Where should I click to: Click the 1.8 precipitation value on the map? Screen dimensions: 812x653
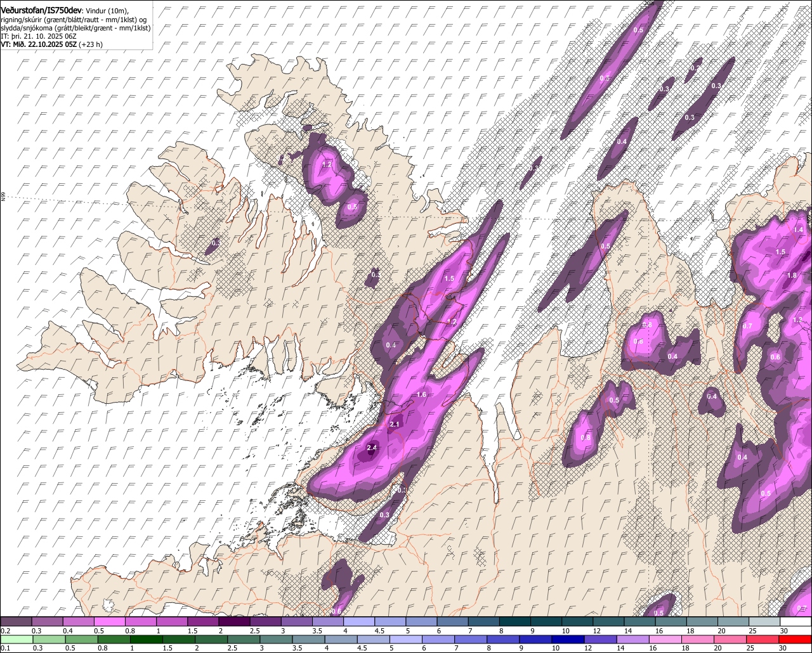click(x=792, y=276)
